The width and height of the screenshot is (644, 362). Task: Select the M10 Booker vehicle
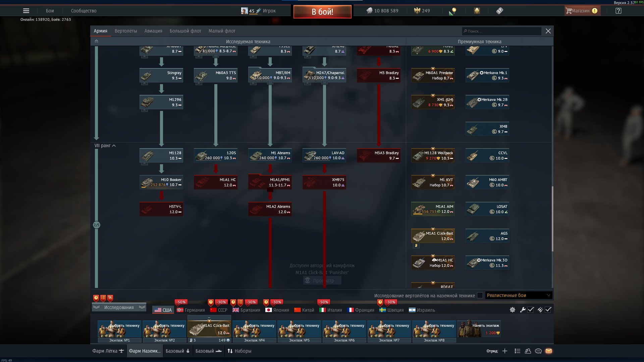coord(161,182)
